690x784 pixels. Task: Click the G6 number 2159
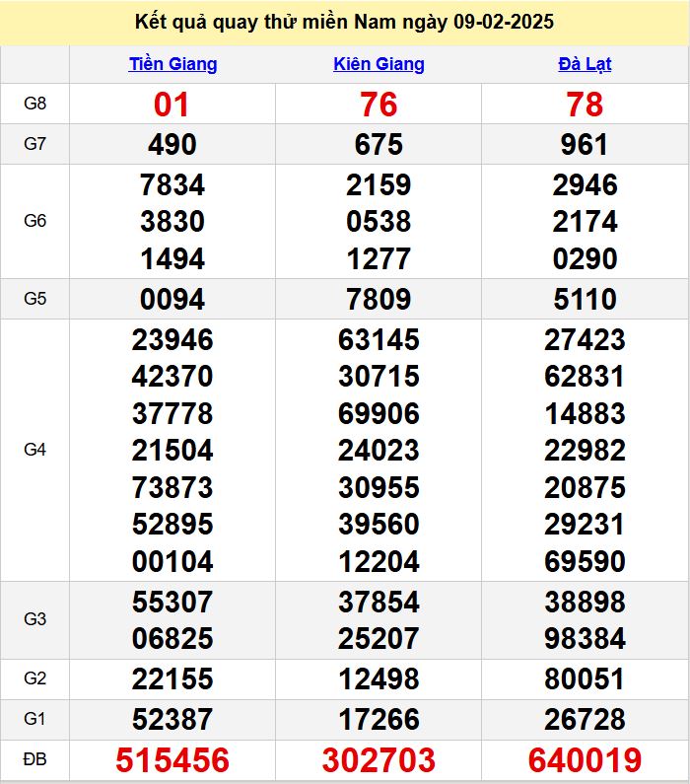pos(379,185)
